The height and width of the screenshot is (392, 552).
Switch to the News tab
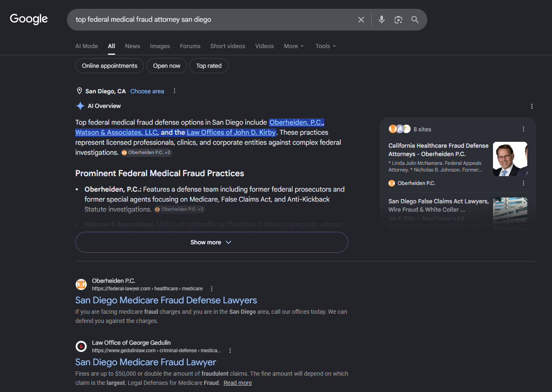pos(133,46)
